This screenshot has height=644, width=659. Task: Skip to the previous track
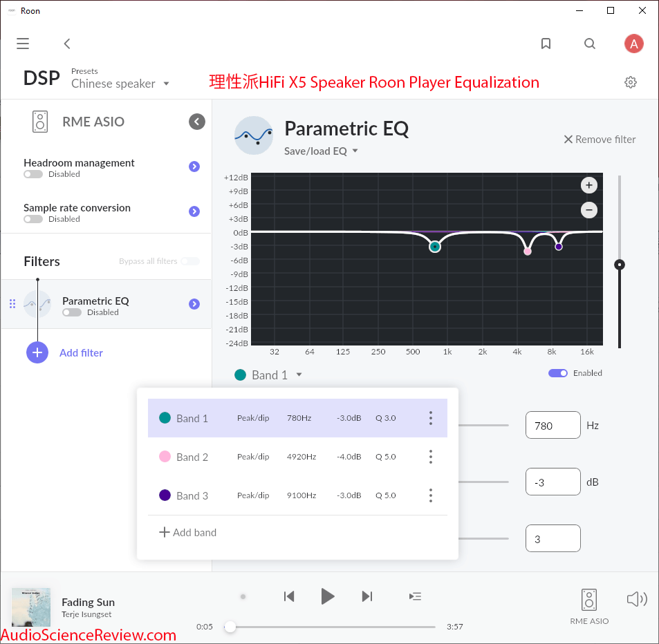289,596
